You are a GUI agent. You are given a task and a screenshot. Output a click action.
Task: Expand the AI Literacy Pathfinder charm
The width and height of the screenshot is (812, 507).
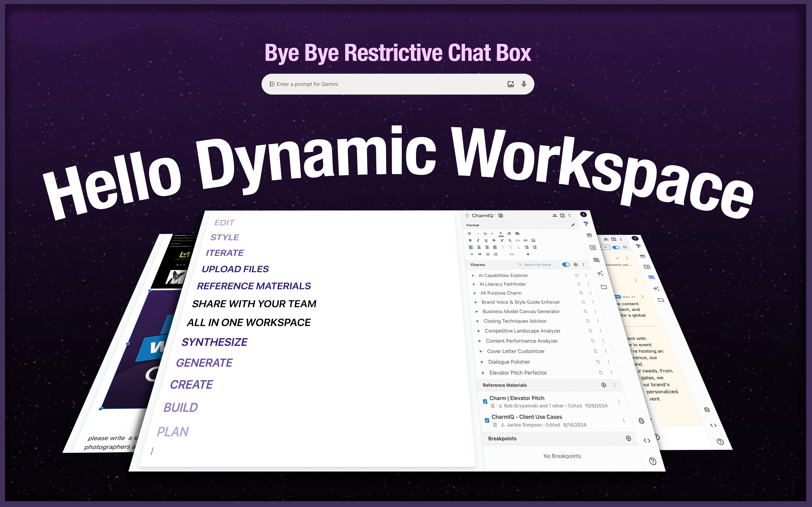pos(474,284)
